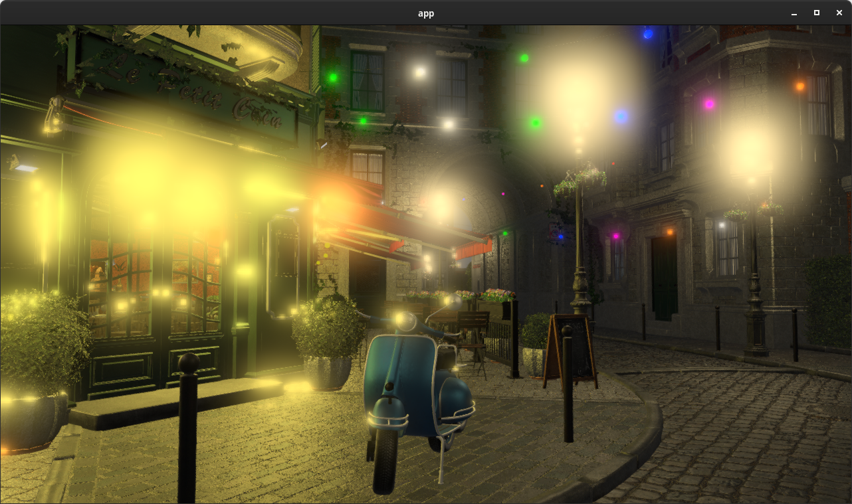Maximize the app window

pos(817,13)
